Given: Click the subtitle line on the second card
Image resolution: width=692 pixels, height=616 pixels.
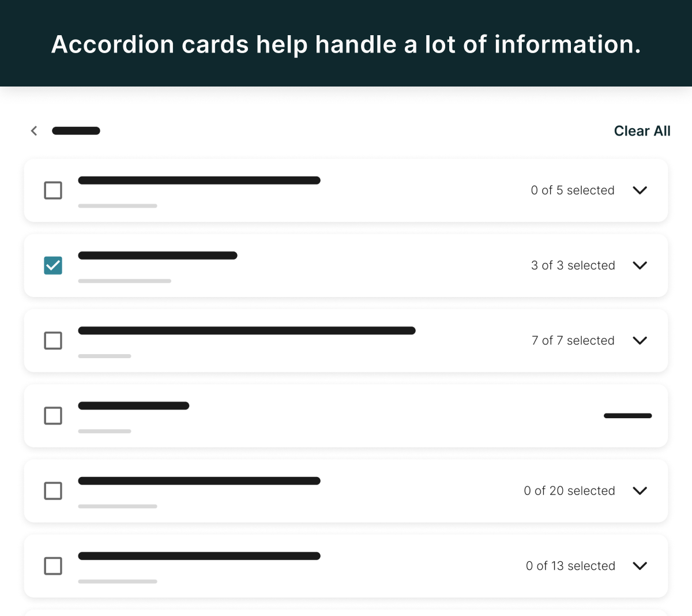Looking at the screenshot, I should [x=125, y=281].
